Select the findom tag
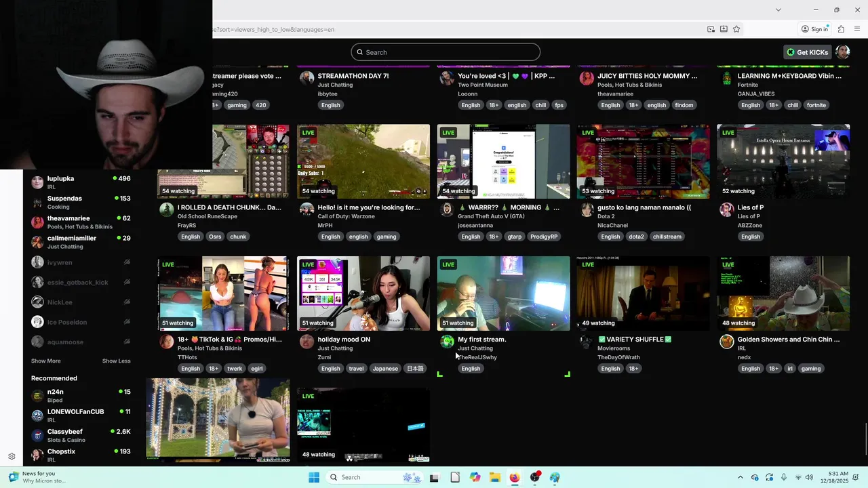 (684, 105)
